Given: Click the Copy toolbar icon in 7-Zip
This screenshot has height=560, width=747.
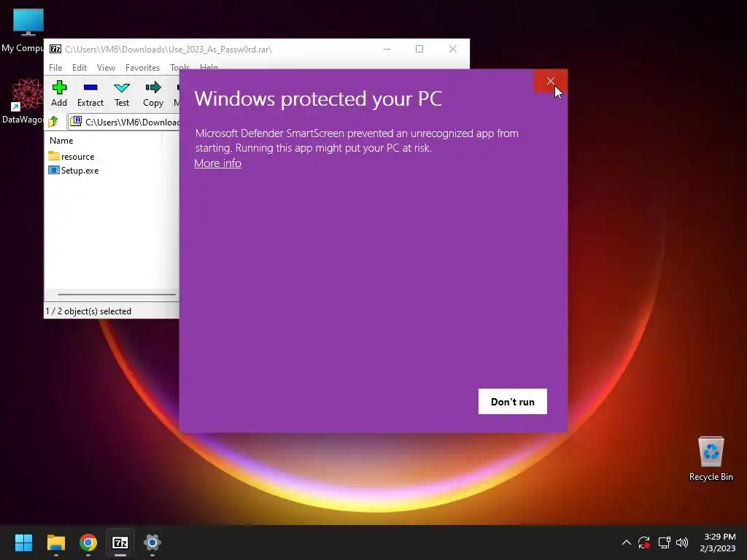Looking at the screenshot, I should tap(153, 94).
